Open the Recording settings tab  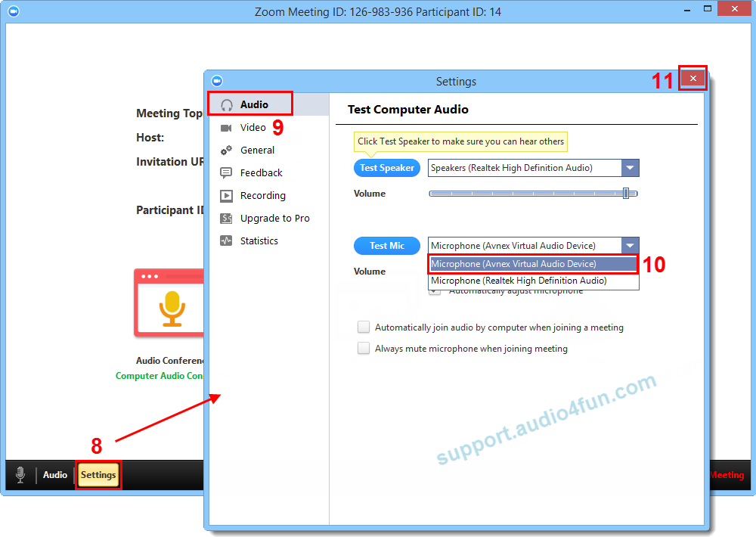coord(268,195)
